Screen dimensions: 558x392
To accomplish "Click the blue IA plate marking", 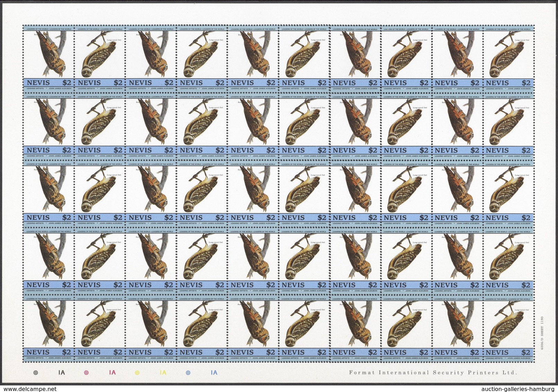I will (214, 373).
